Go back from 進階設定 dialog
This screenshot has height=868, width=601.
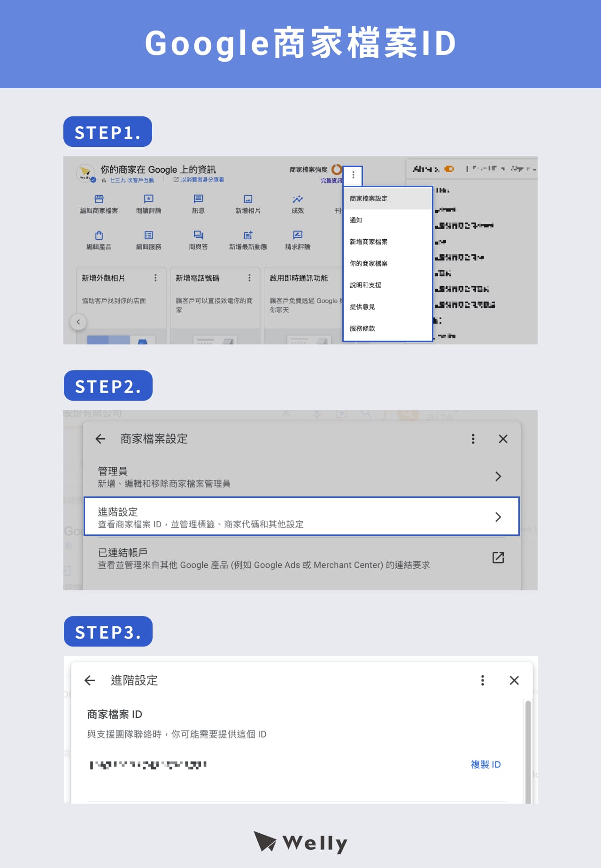click(x=90, y=680)
